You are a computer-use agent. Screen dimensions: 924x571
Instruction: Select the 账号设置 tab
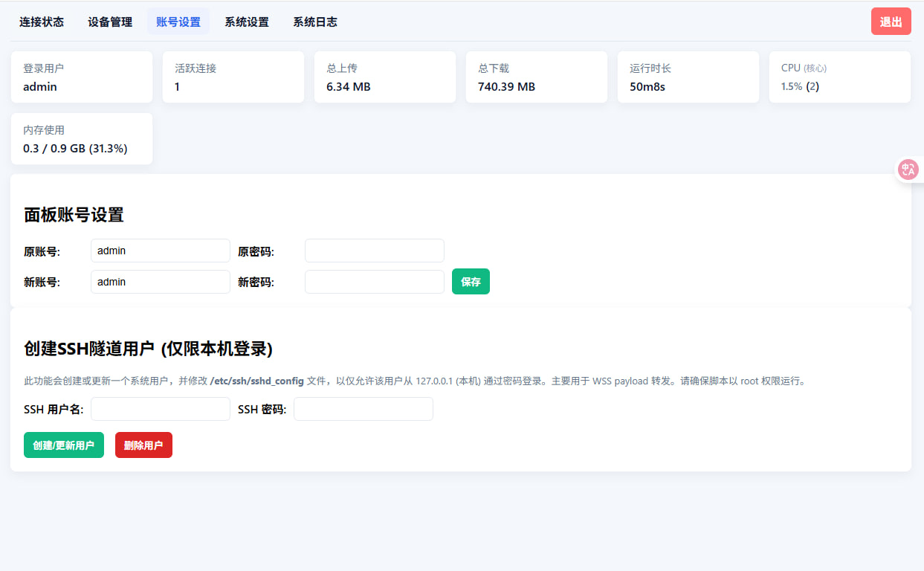pyautogui.click(x=178, y=22)
